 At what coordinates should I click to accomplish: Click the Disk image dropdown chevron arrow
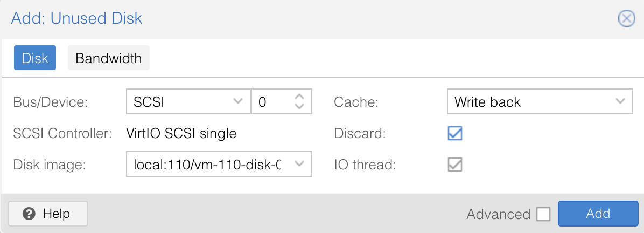(x=299, y=164)
